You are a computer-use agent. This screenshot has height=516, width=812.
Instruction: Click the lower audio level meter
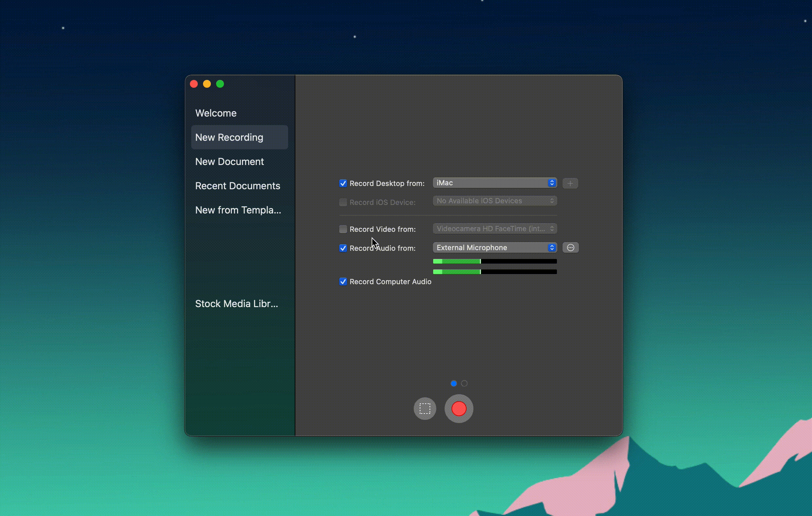pyautogui.click(x=494, y=272)
